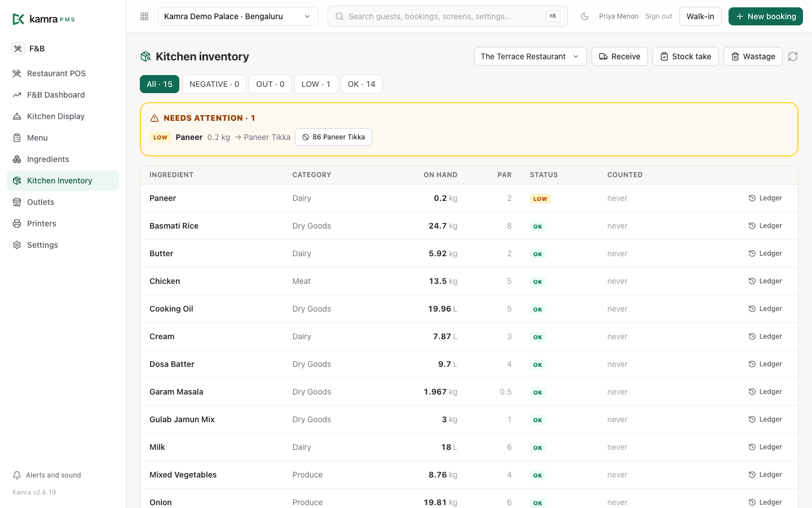
Task: Open Ledger for Butter
Action: pos(765,253)
